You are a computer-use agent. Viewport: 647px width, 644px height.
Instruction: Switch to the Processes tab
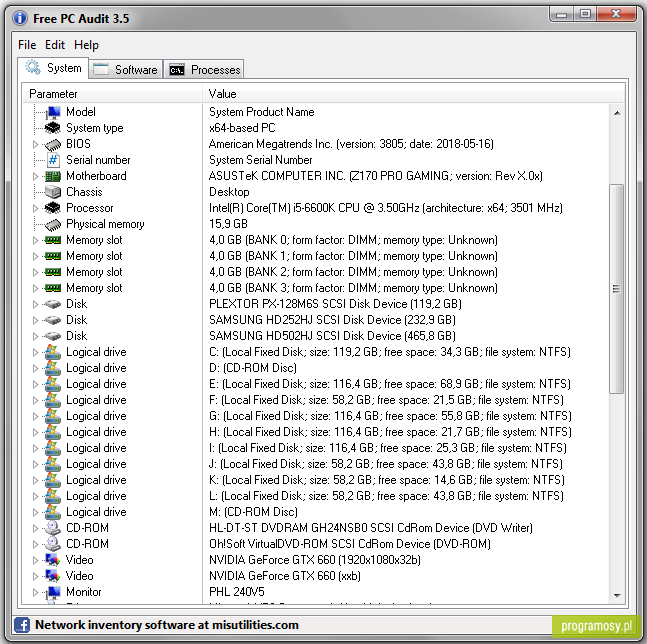pyautogui.click(x=204, y=69)
